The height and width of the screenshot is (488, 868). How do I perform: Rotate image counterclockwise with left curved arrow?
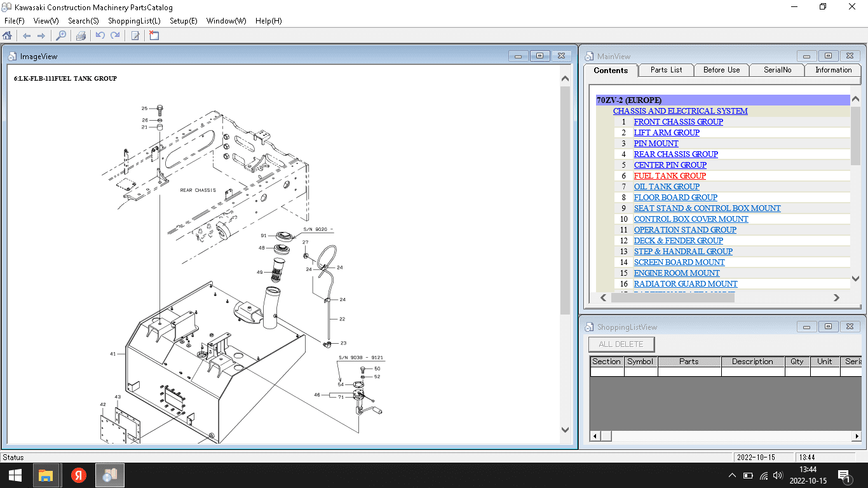pos(100,36)
